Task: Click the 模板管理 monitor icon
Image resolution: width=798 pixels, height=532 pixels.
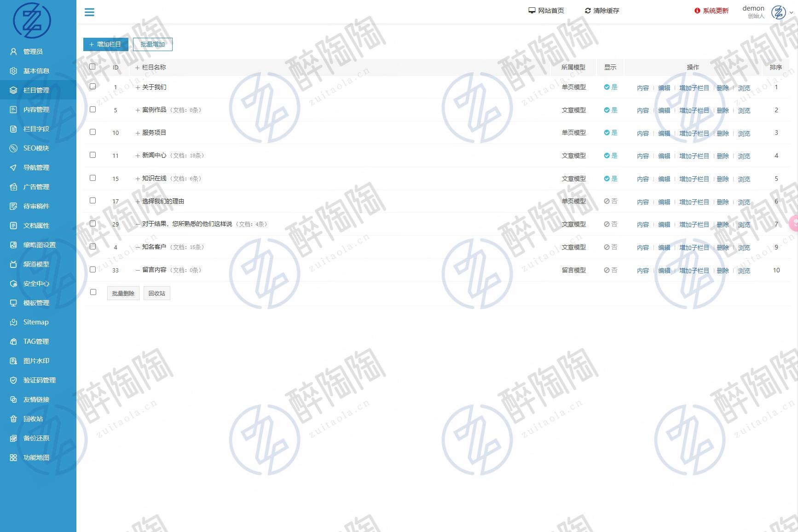Action: (13, 303)
